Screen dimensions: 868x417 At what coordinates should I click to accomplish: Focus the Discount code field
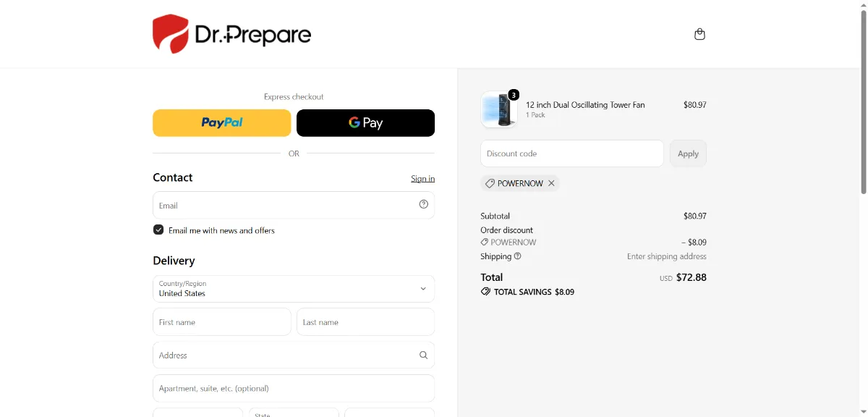572,153
